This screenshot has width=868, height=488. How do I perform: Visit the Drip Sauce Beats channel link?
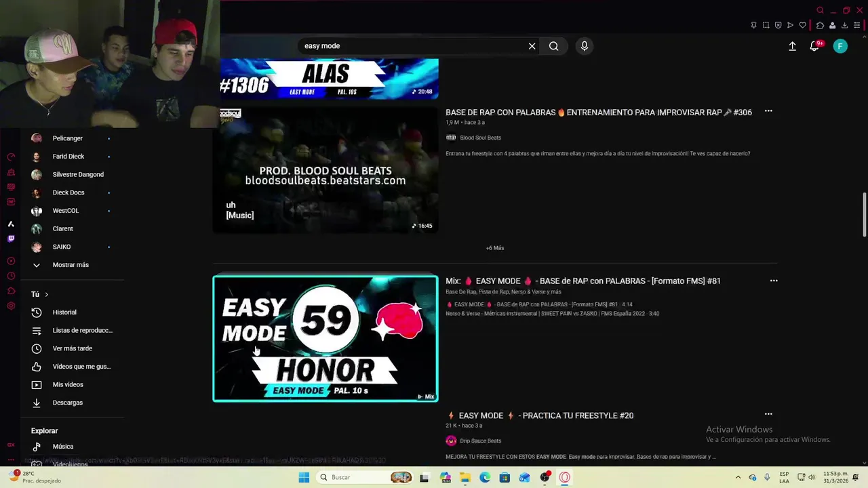(x=480, y=441)
